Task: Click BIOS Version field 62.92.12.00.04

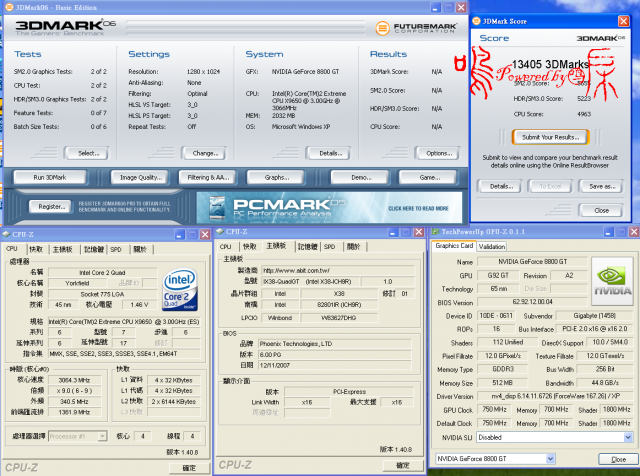Action: (x=532, y=302)
